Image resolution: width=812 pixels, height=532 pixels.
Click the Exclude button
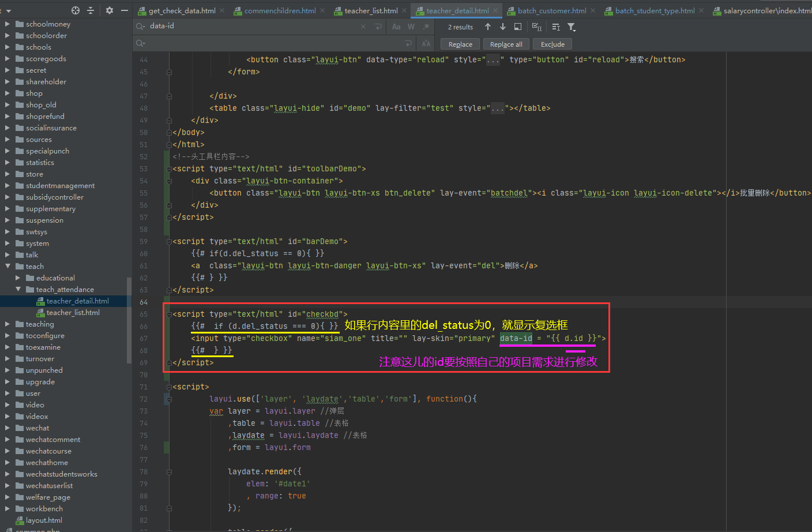click(x=552, y=44)
